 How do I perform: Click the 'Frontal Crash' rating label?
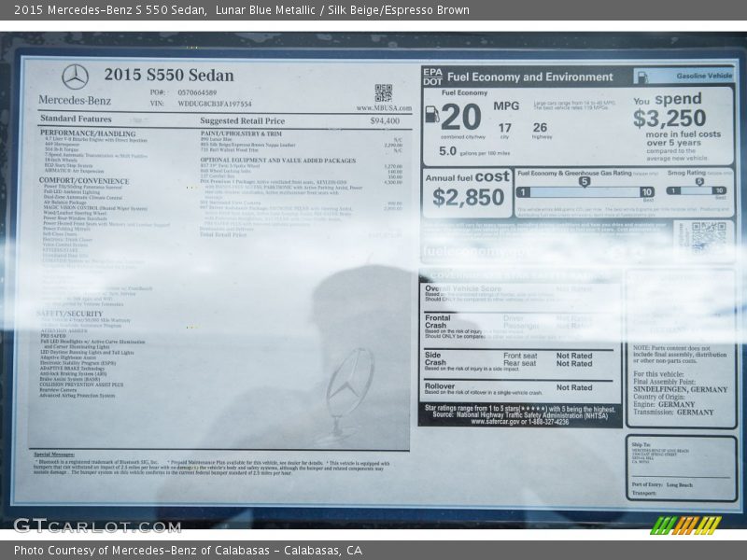pyautogui.click(x=438, y=321)
